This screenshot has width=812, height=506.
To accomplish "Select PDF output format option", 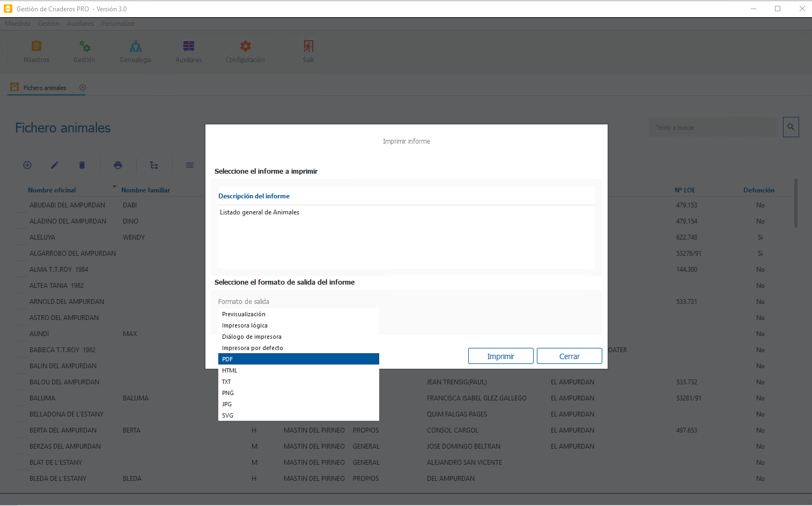I will 298,359.
